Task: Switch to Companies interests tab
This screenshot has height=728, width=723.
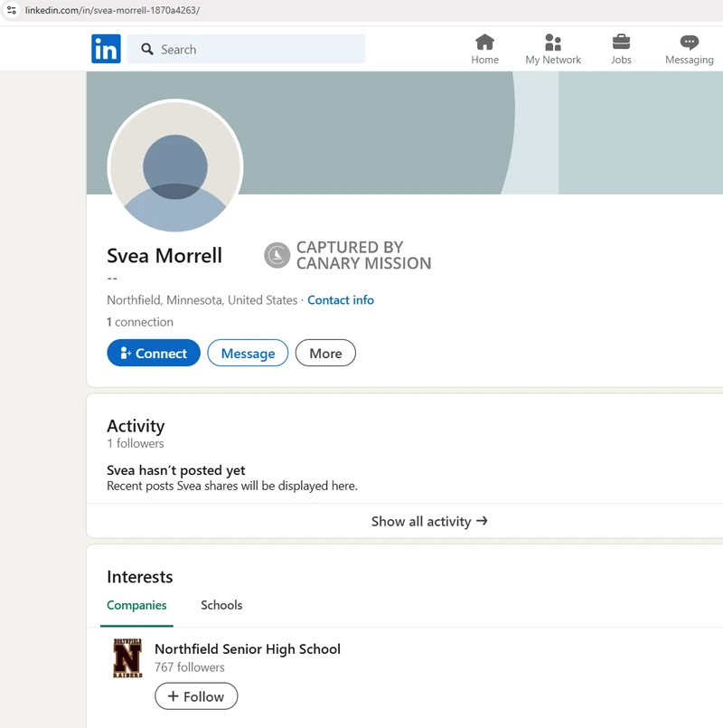Action: coord(136,605)
